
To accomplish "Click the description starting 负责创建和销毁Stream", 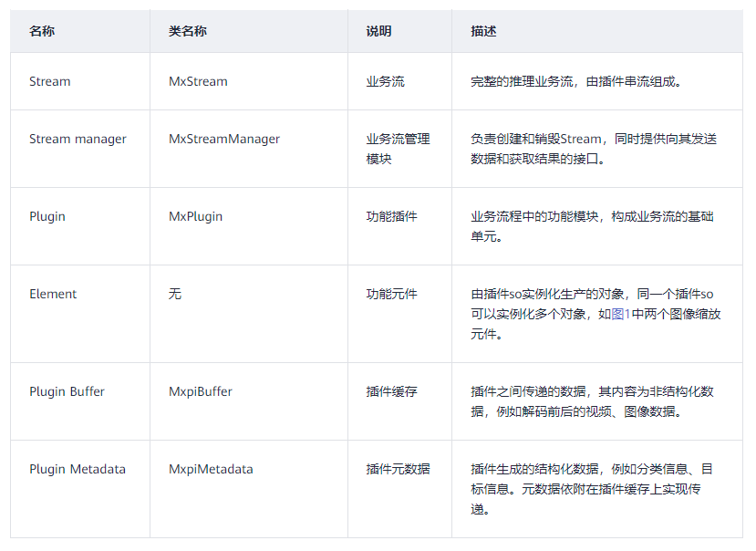I will tap(594, 149).
